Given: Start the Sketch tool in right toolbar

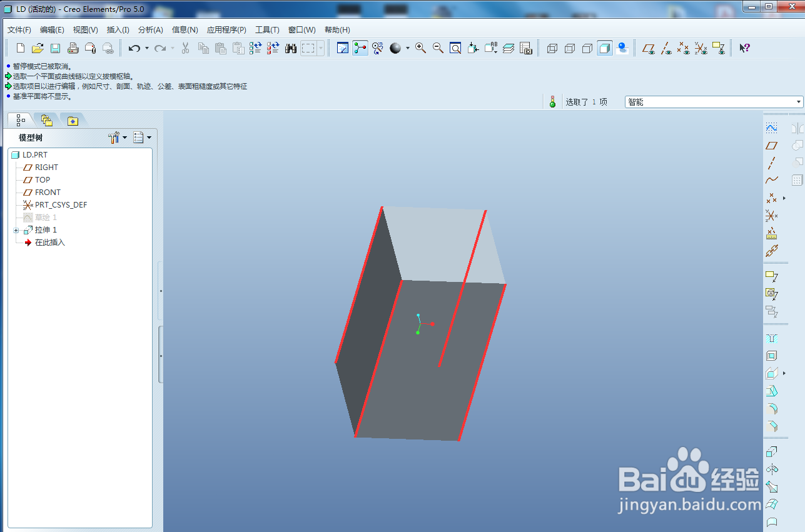Looking at the screenshot, I should click(772, 128).
